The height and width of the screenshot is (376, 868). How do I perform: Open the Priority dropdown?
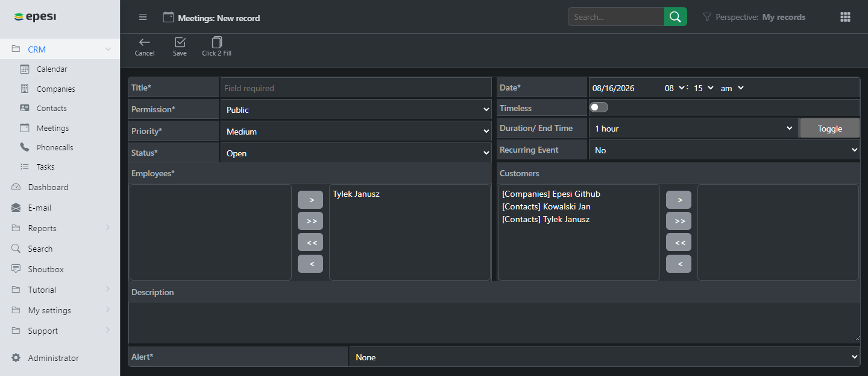point(356,132)
